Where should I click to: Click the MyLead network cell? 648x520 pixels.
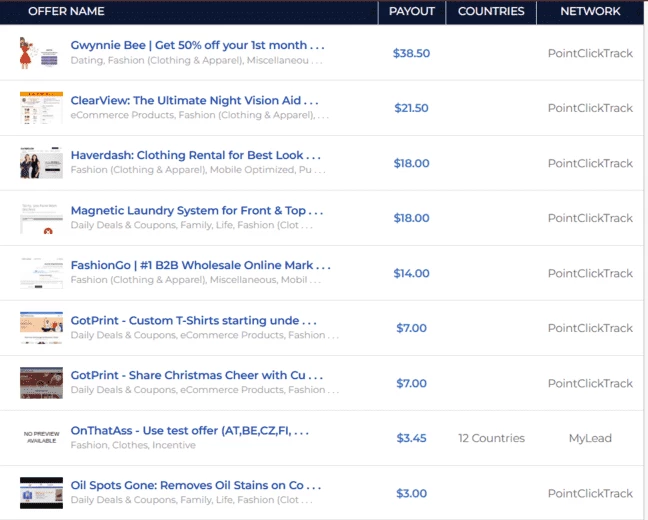coord(590,438)
